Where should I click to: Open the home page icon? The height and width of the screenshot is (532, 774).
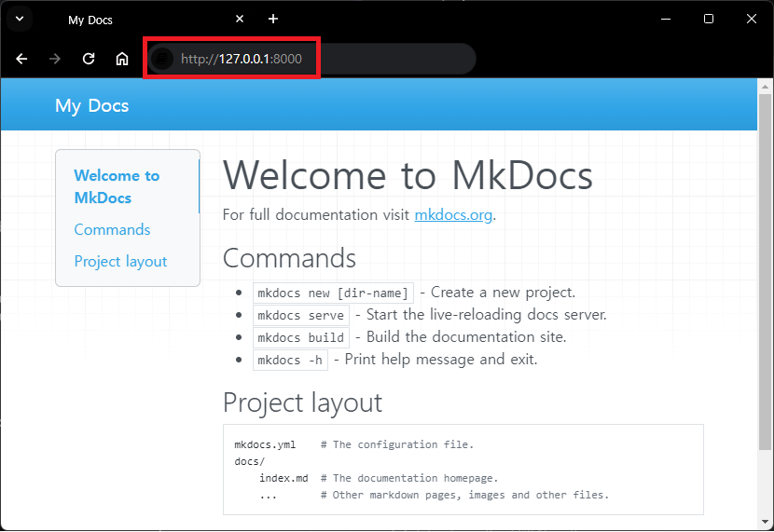(122, 60)
